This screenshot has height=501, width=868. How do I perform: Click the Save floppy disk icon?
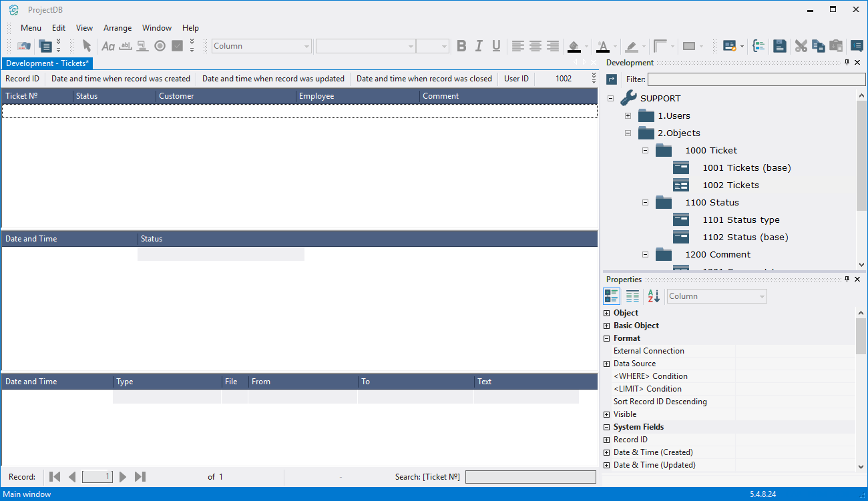point(779,46)
